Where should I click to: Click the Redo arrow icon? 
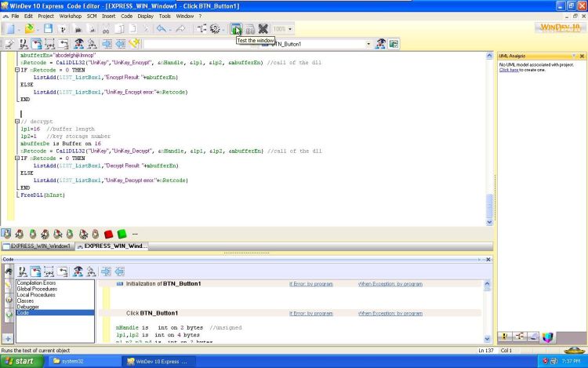[180, 28]
